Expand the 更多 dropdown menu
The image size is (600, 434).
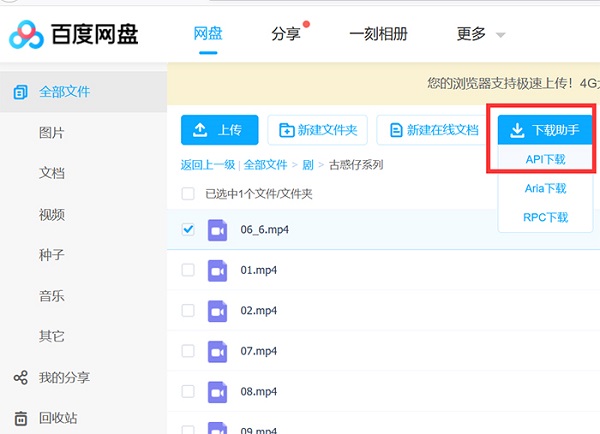pyautogui.click(x=481, y=34)
